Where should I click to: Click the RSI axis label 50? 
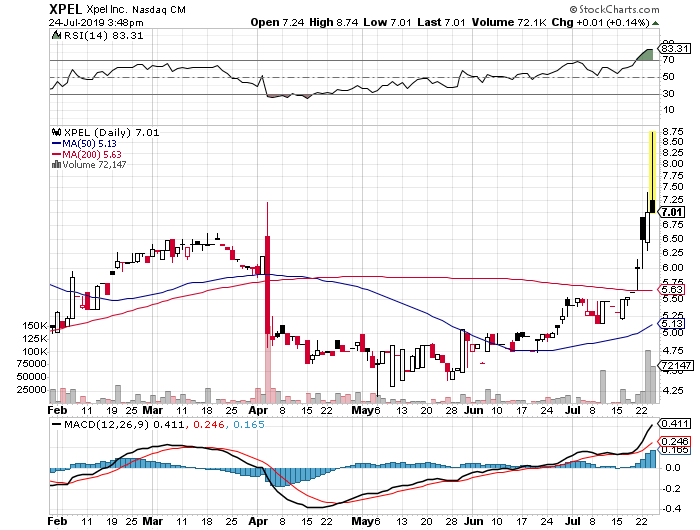click(668, 77)
